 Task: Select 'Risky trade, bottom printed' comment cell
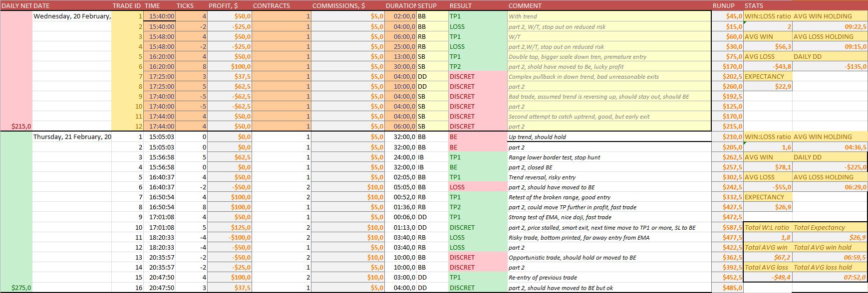point(609,237)
